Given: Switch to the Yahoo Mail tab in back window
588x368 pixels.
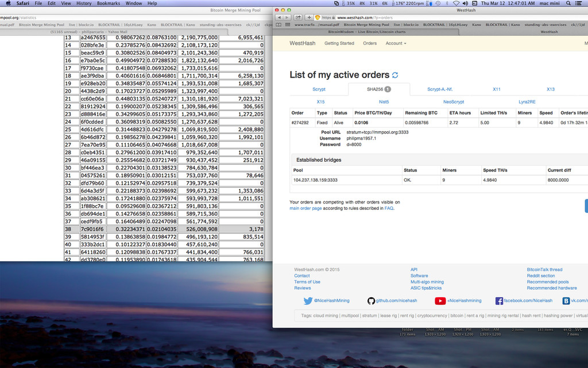Looking at the screenshot, I should click(x=89, y=32).
